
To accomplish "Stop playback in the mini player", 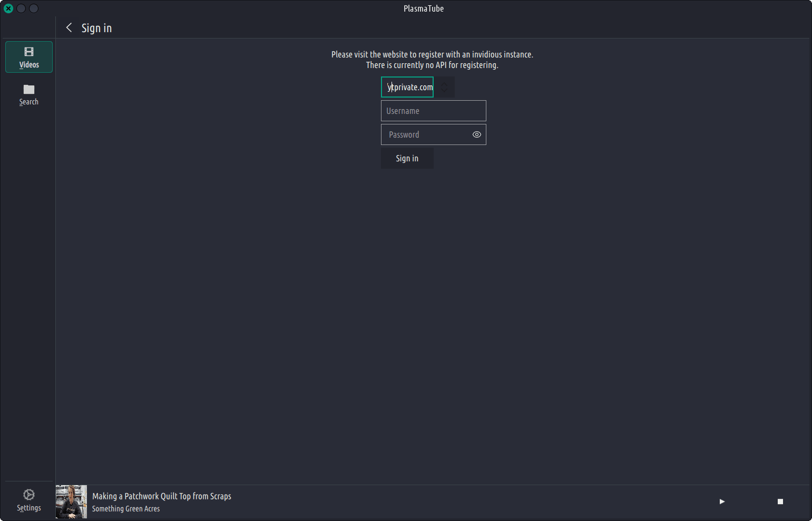I will point(780,501).
